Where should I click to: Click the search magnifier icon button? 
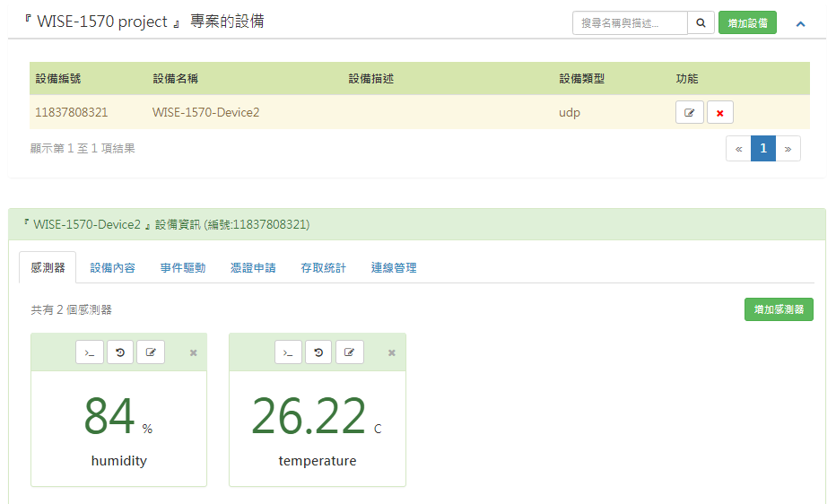pyautogui.click(x=701, y=22)
